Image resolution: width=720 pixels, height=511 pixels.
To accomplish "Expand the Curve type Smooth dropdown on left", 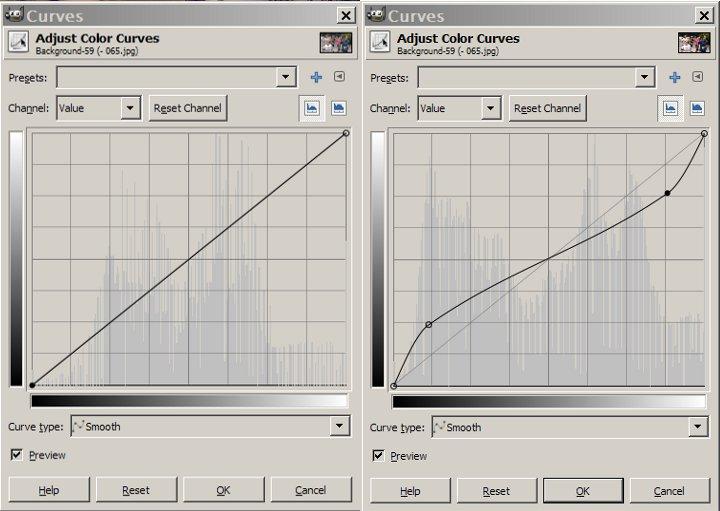I will [341, 426].
